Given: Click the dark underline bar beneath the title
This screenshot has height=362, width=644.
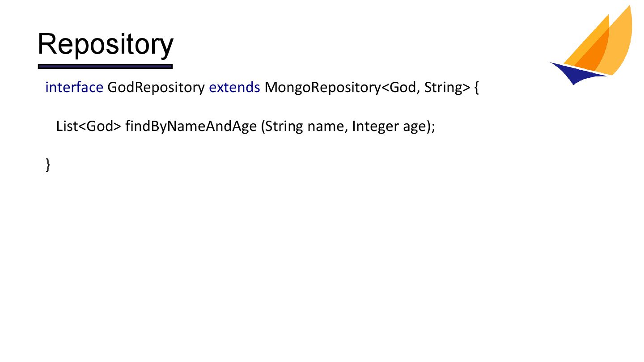Looking at the screenshot, I should [105, 67].
